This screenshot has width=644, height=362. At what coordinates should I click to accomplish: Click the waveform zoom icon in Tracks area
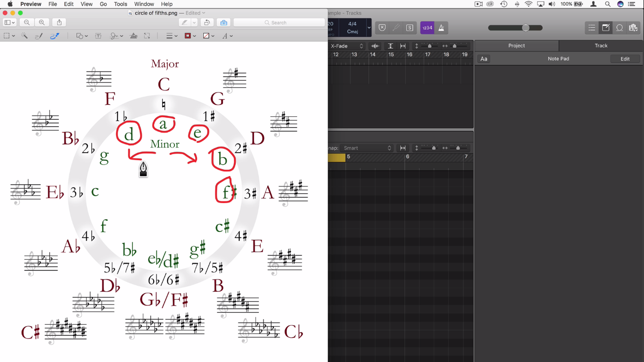pos(375,46)
